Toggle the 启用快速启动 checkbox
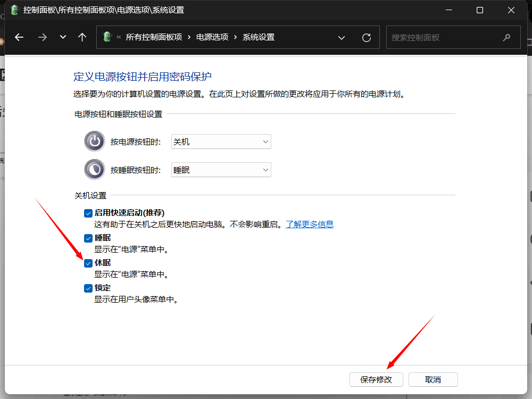 click(x=88, y=213)
